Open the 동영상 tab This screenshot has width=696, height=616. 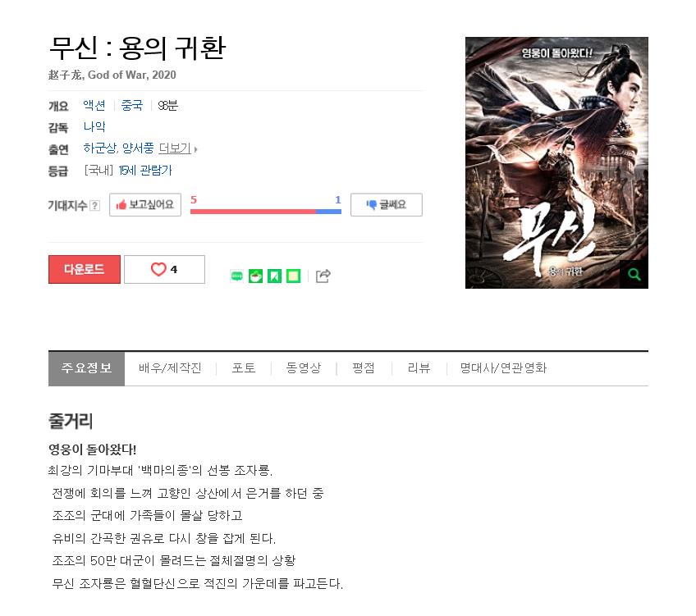tap(304, 368)
